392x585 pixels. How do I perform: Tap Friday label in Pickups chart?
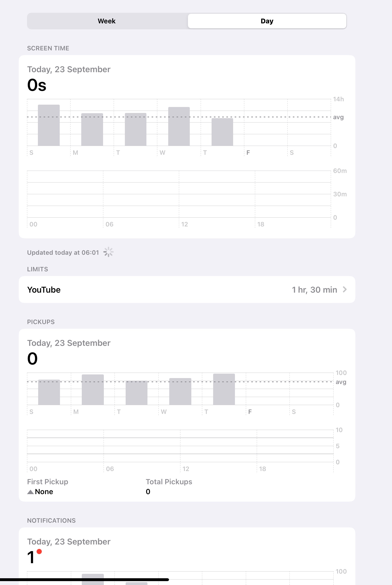(250, 412)
